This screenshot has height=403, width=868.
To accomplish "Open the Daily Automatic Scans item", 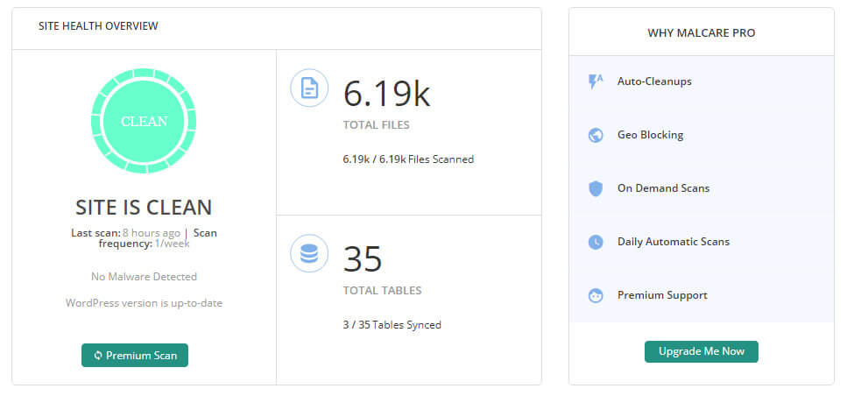I will click(x=674, y=242).
